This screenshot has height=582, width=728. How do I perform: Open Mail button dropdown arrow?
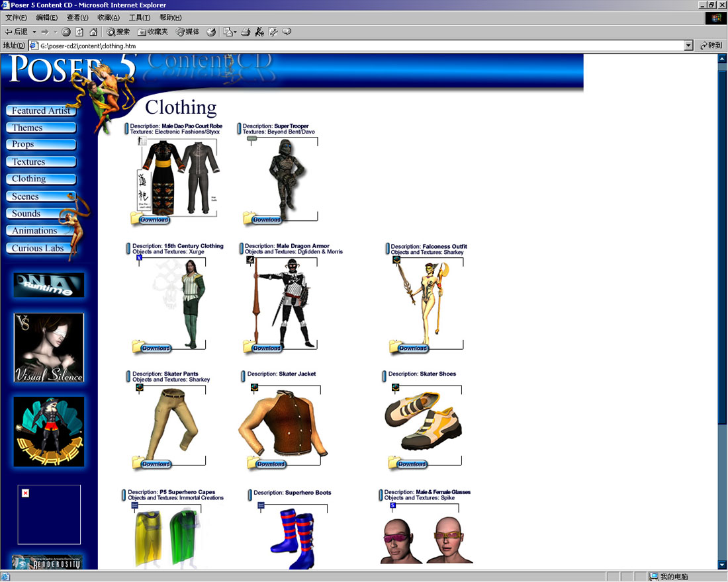point(236,32)
